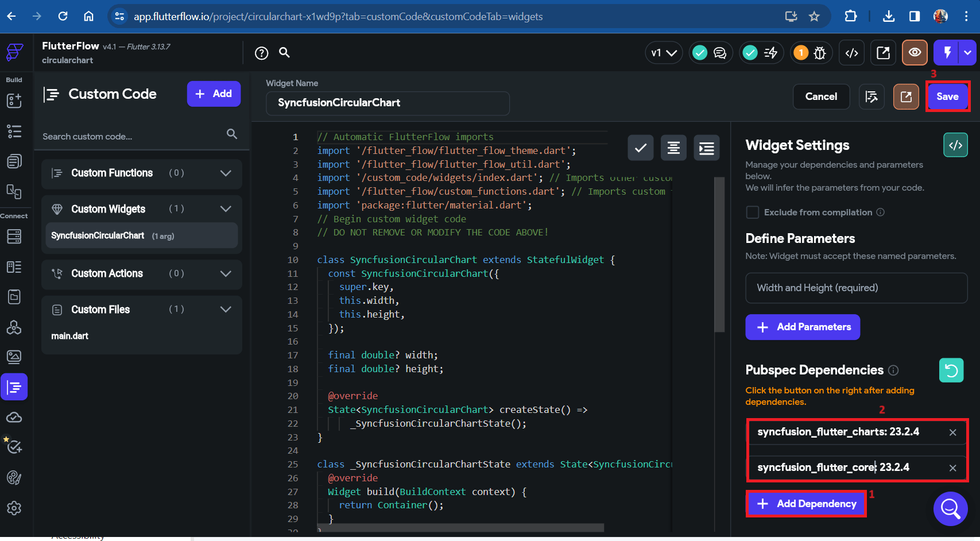
Task: Expand the Custom Actions section
Action: 226,273
